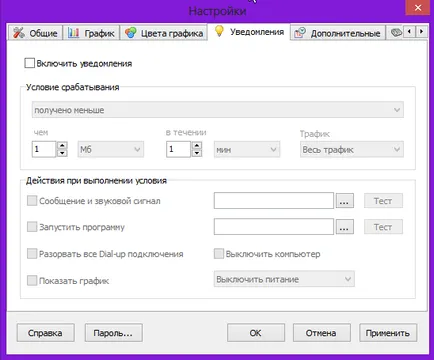
Task: Go to the Дополнительные tab
Action: coord(338,33)
